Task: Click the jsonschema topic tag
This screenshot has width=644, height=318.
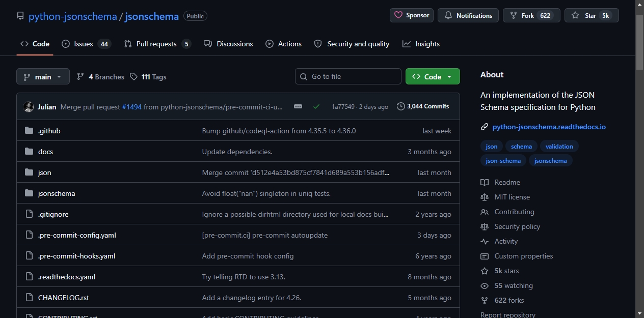Action: coord(551,160)
